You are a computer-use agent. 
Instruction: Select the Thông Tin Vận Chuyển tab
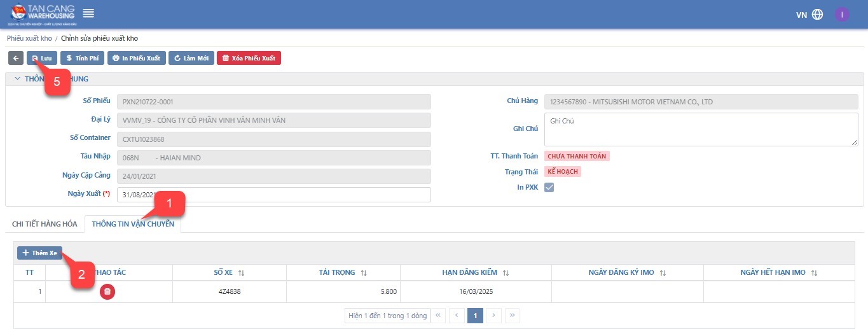[133, 224]
